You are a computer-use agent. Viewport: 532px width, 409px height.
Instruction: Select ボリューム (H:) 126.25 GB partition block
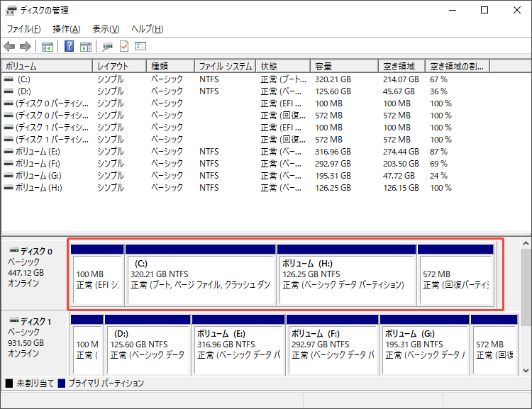pos(346,275)
